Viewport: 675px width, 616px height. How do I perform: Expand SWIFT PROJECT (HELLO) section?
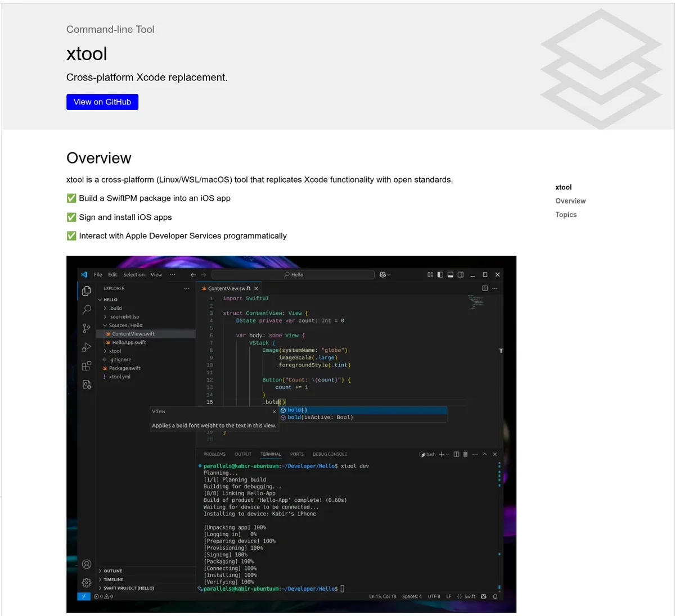coord(146,588)
